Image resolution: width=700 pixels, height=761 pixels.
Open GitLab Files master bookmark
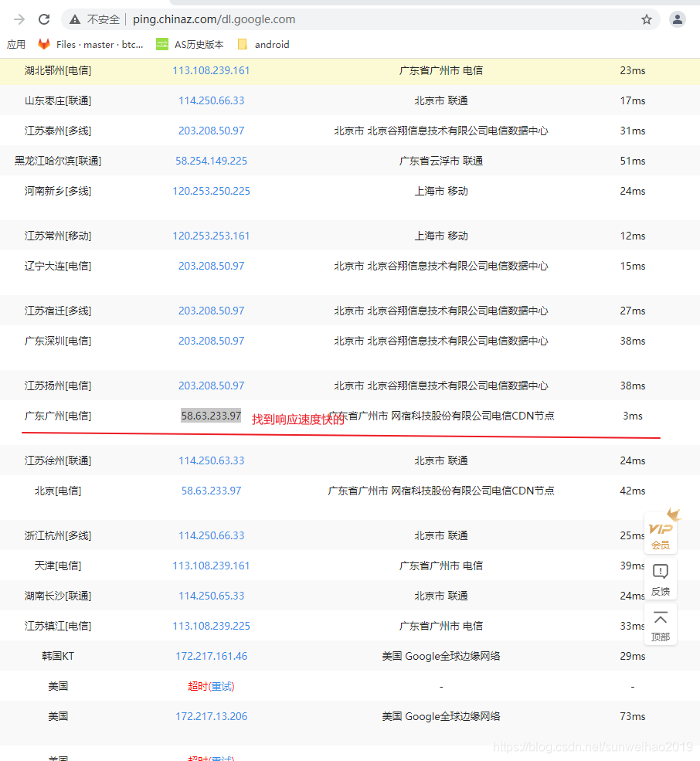tap(90, 45)
